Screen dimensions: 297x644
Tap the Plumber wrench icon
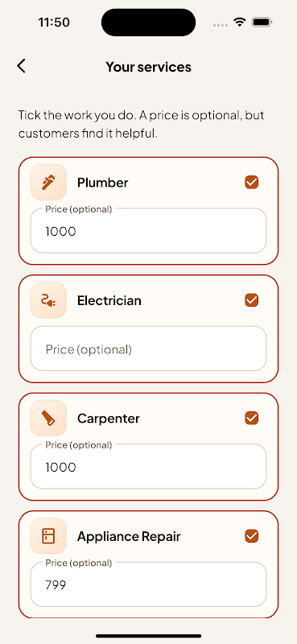click(x=48, y=183)
